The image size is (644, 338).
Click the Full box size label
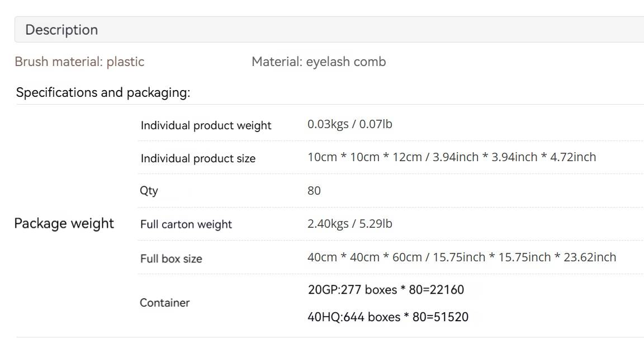(x=171, y=259)
